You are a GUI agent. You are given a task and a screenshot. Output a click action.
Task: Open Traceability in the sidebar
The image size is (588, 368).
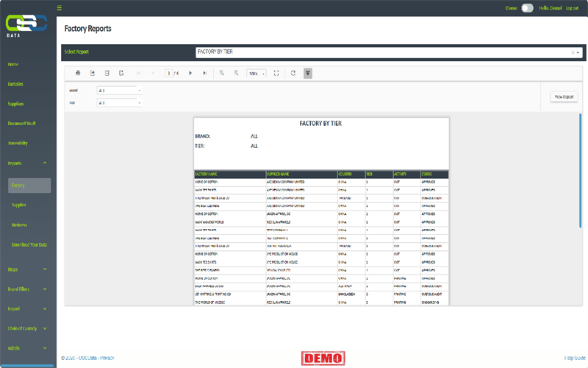click(18, 143)
